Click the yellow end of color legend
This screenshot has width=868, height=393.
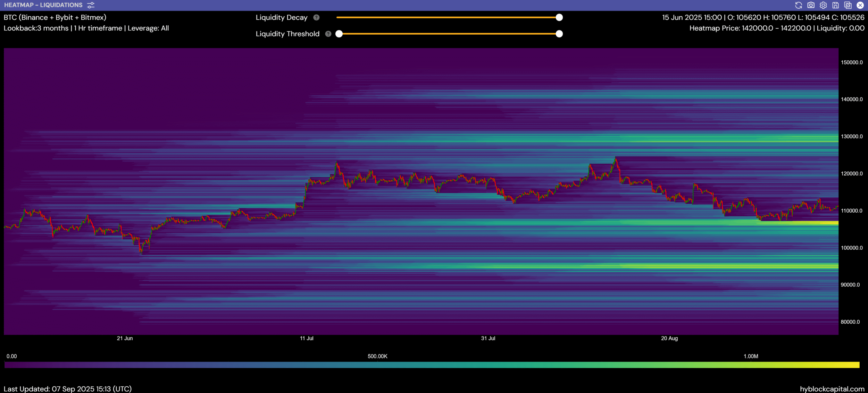coord(856,365)
